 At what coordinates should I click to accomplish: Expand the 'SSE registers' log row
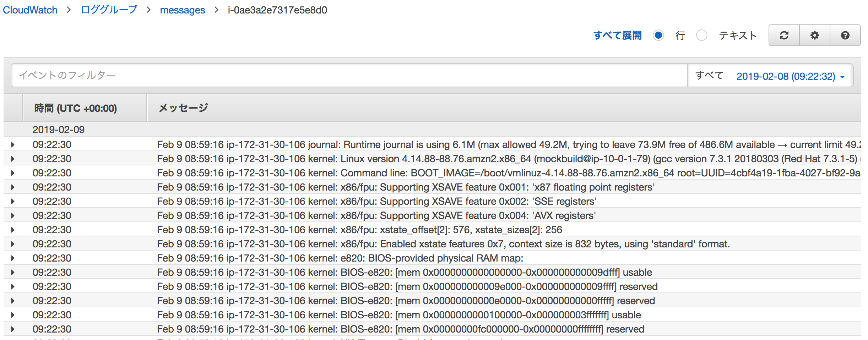click(13, 201)
